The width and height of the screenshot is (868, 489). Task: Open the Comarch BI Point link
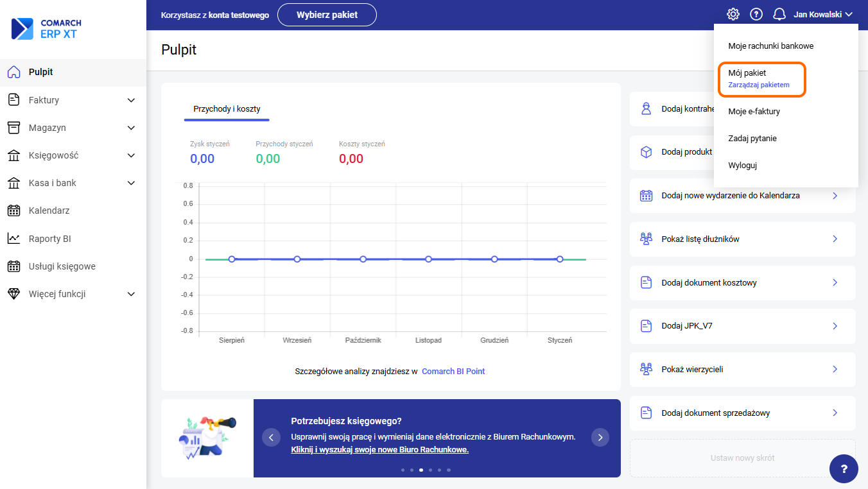tap(453, 372)
